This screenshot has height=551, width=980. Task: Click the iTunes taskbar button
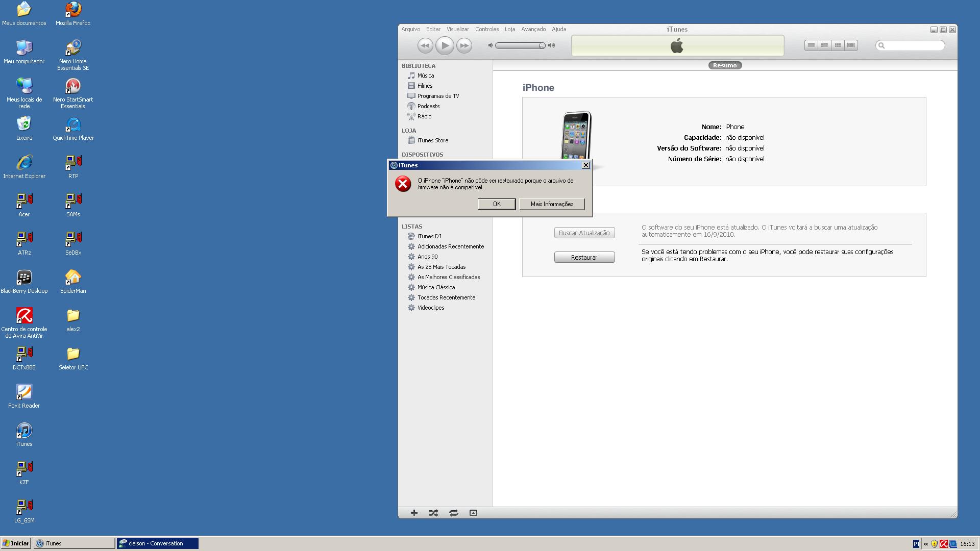coord(74,543)
